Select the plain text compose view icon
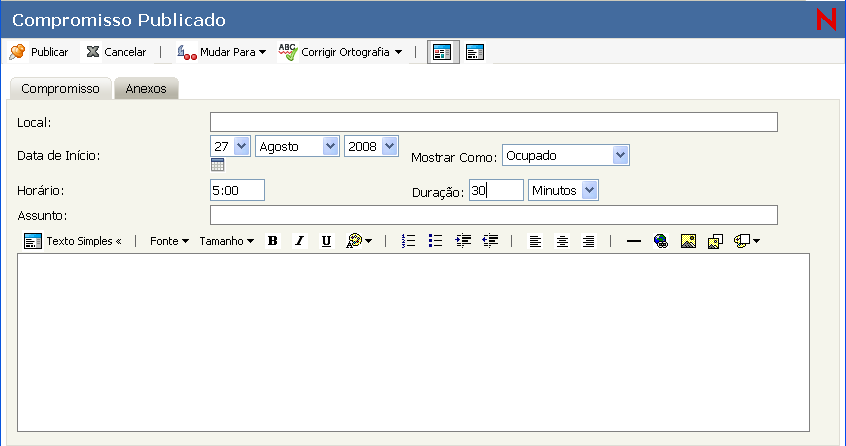The width and height of the screenshot is (846, 446). pyautogui.click(x=475, y=52)
